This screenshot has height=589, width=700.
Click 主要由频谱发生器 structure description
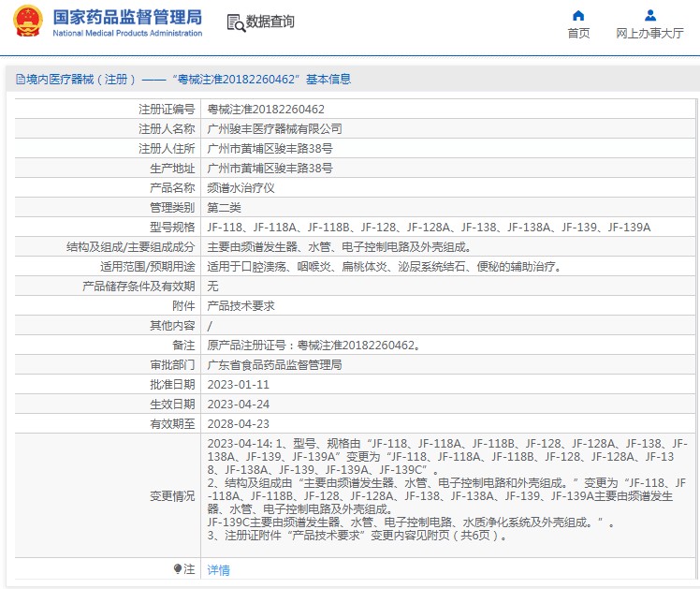click(340, 247)
